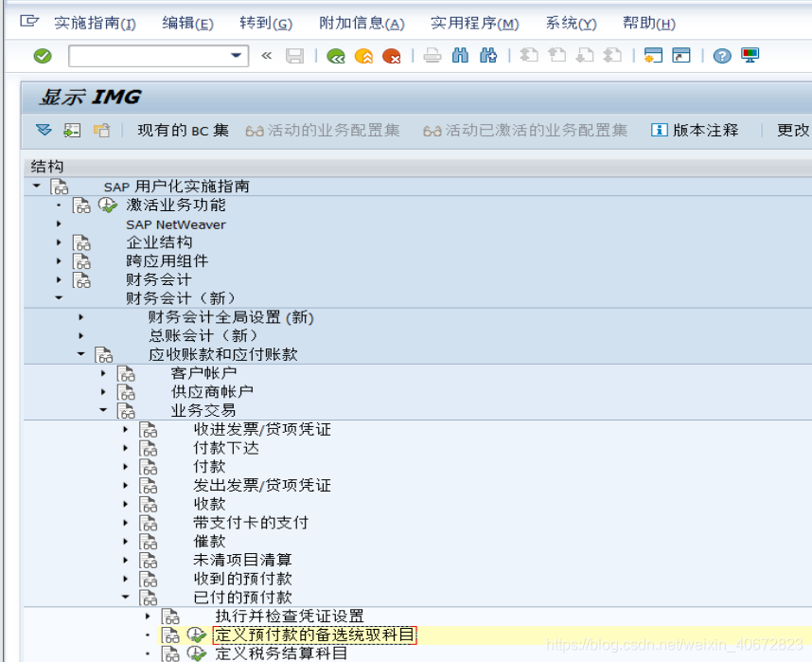Expand the 收进发票/贷项凭证 node

pyautogui.click(x=125, y=429)
